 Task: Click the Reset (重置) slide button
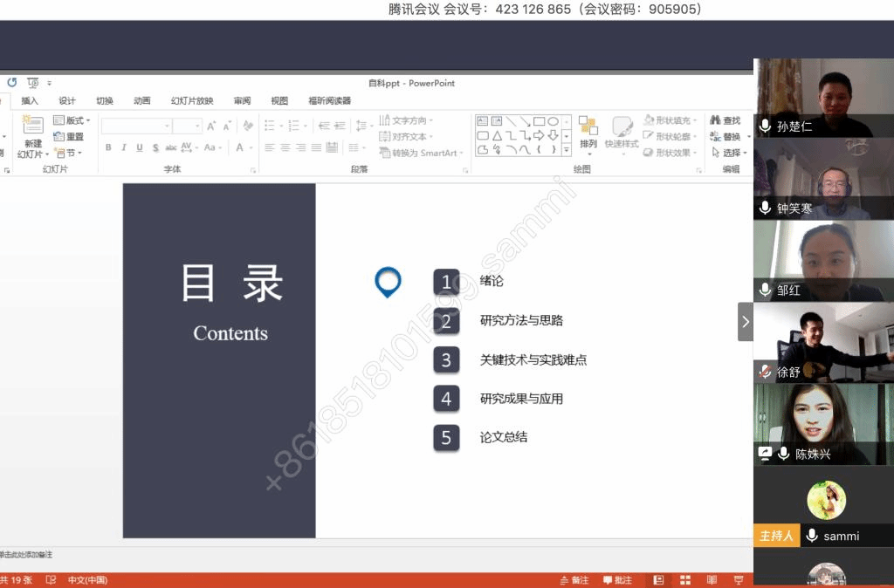tap(69, 137)
